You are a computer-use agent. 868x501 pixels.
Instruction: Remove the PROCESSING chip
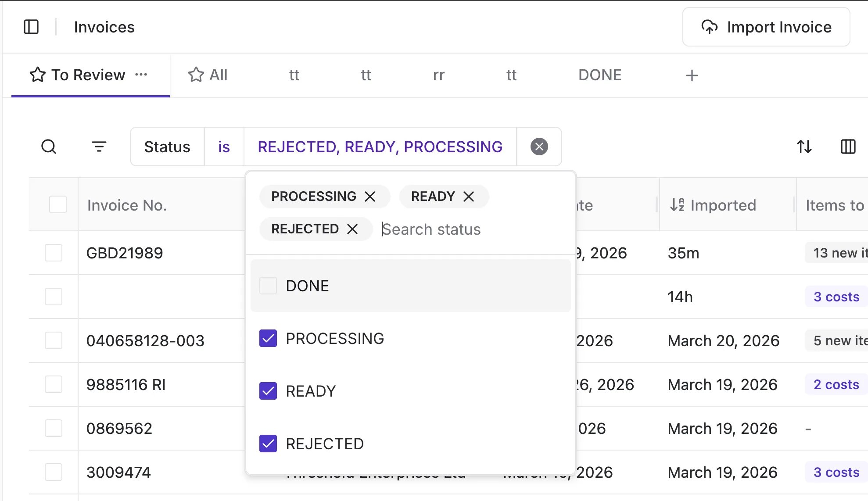(x=370, y=197)
